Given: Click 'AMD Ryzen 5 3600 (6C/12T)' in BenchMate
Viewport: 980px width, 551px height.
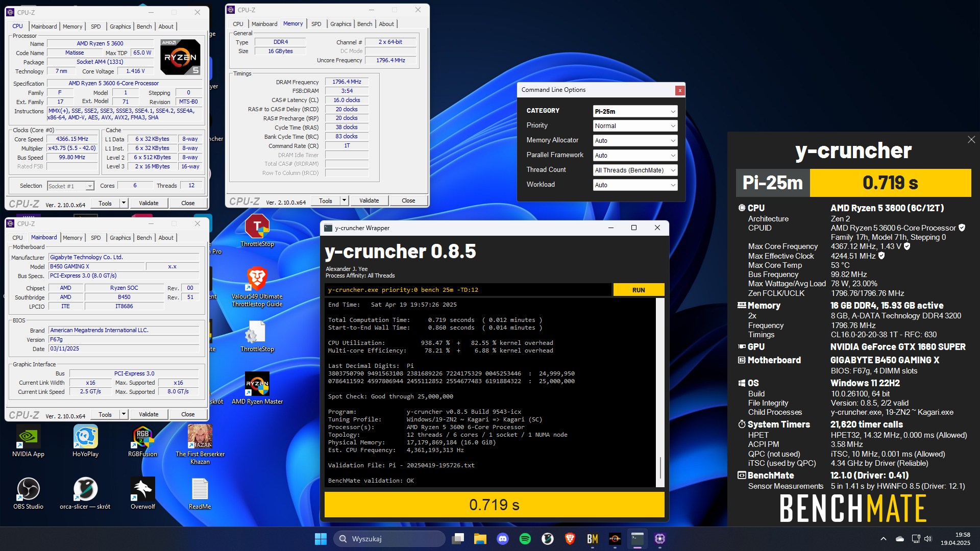Looking at the screenshot, I should click(887, 208).
